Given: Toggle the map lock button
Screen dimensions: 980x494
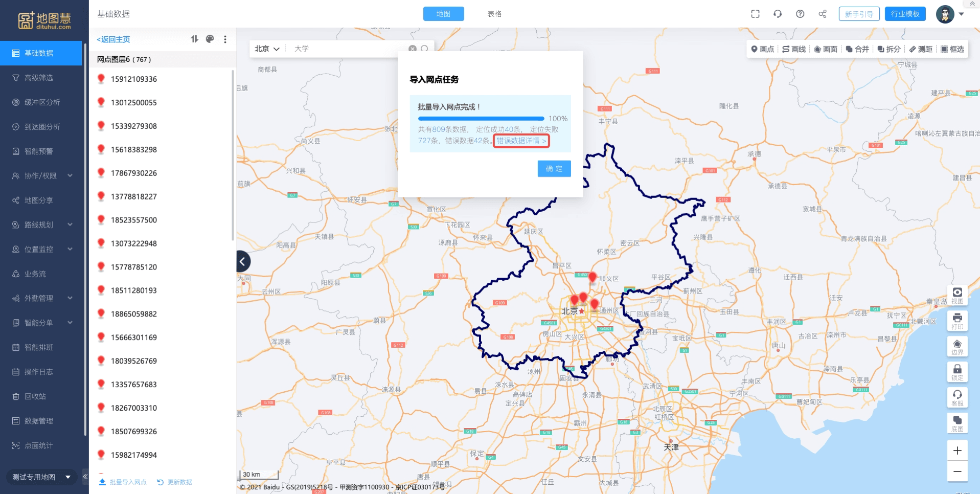Looking at the screenshot, I should point(957,372).
